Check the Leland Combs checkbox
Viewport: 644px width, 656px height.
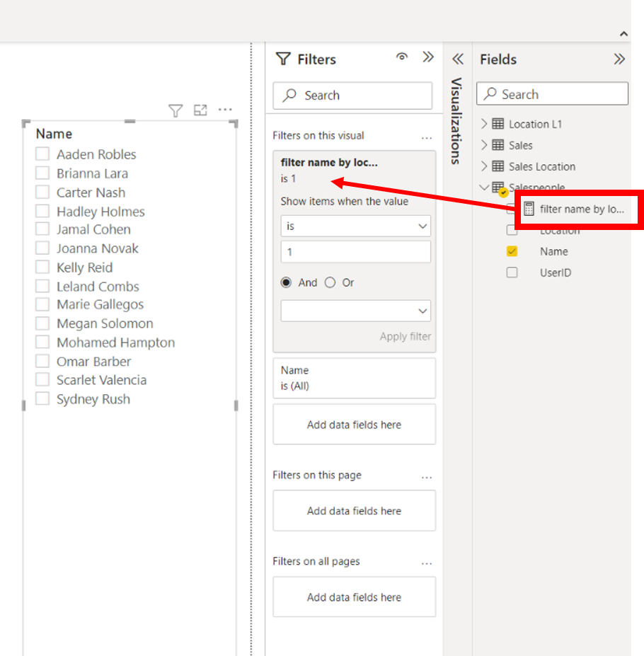tap(42, 286)
